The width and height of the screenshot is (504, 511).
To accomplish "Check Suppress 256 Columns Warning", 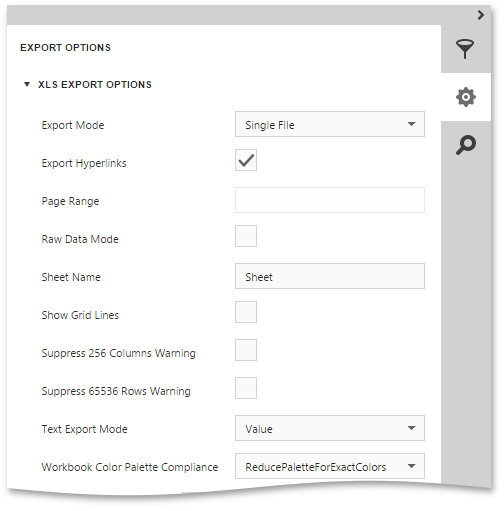I will coord(246,350).
